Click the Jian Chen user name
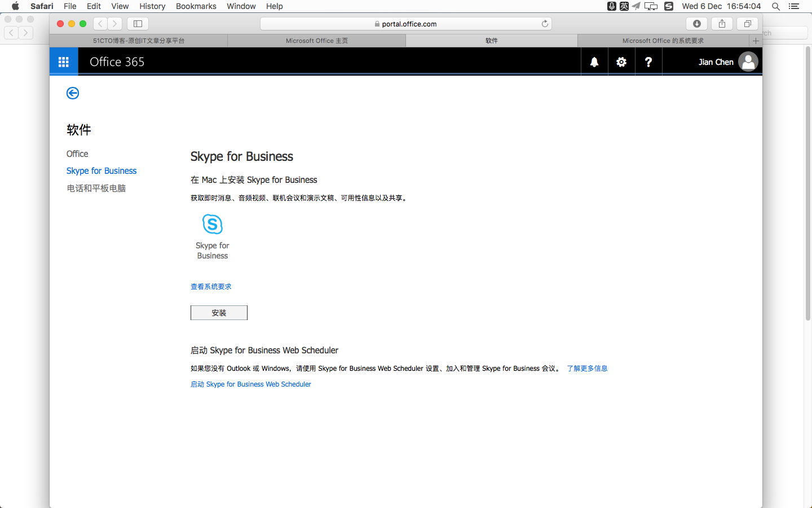 [716, 62]
